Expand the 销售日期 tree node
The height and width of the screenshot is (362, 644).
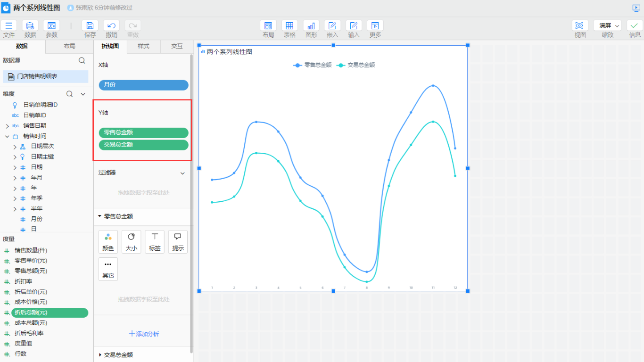tap(7, 126)
